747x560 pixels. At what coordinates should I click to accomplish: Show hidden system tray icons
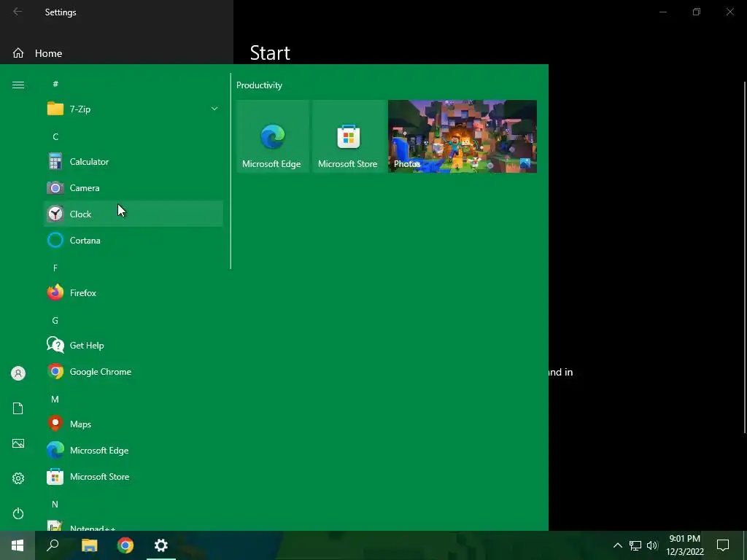click(x=617, y=545)
